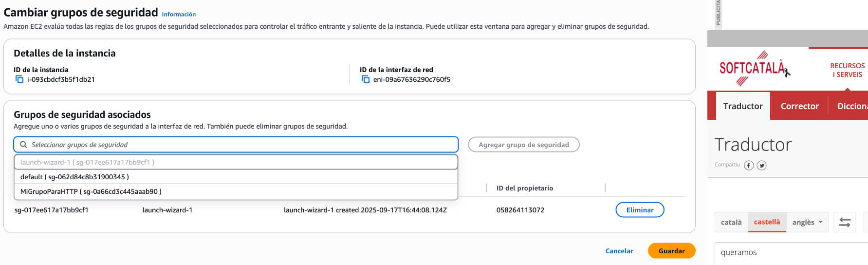Swap translation languages

[845, 223]
